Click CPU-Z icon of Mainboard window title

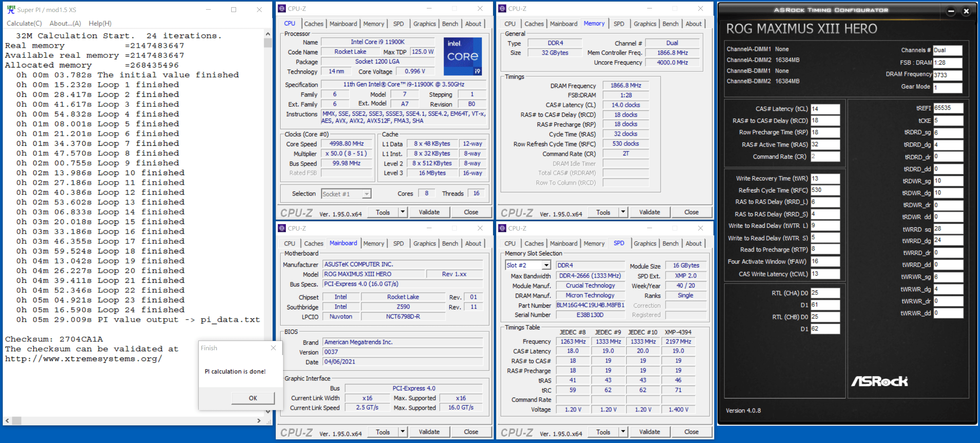(x=282, y=228)
